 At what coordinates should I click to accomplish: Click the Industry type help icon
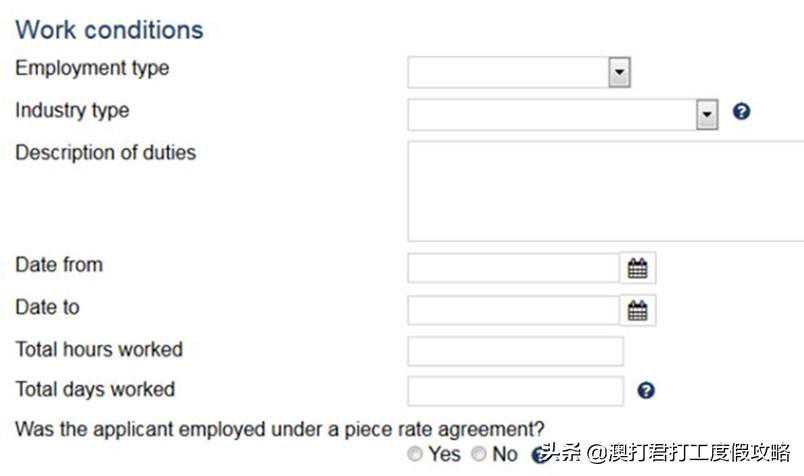pyautogui.click(x=741, y=111)
